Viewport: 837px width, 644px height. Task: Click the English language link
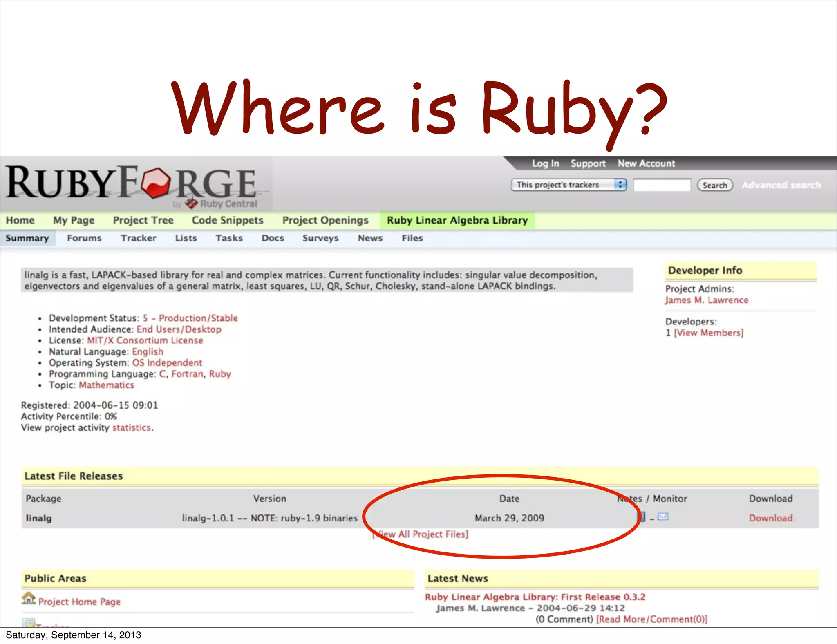tap(148, 352)
